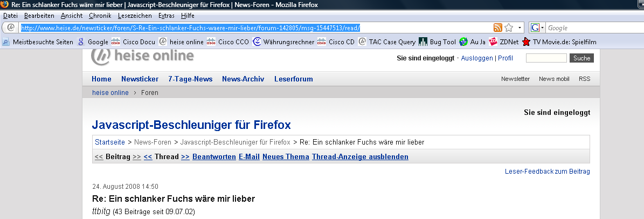
Task: Click the heise site search field
Action: (x=546, y=58)
